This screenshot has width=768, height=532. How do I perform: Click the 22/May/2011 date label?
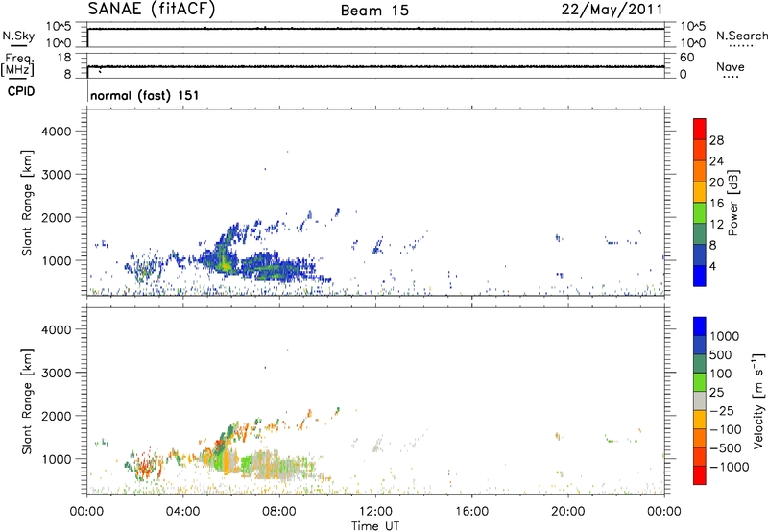(612, 9)
